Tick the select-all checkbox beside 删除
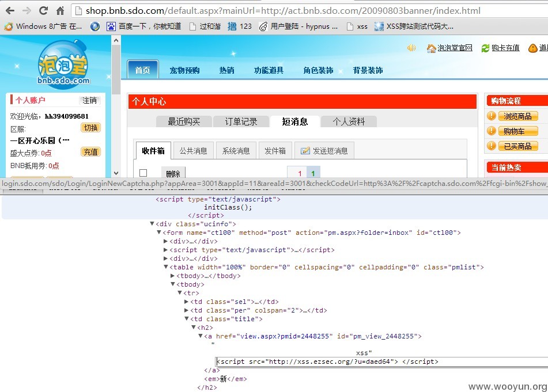Viewport: 548px width, 392px height. pyautogui.click(x=143, y=173)
